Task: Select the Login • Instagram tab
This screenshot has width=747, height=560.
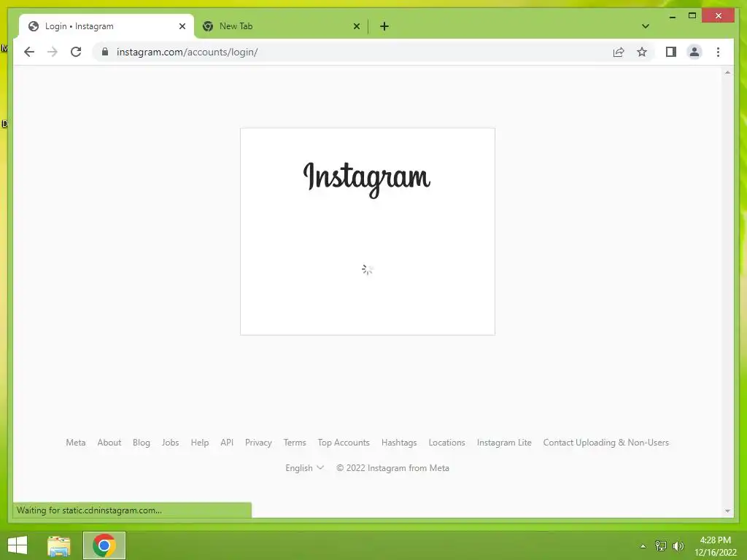Action: (107, 26)
